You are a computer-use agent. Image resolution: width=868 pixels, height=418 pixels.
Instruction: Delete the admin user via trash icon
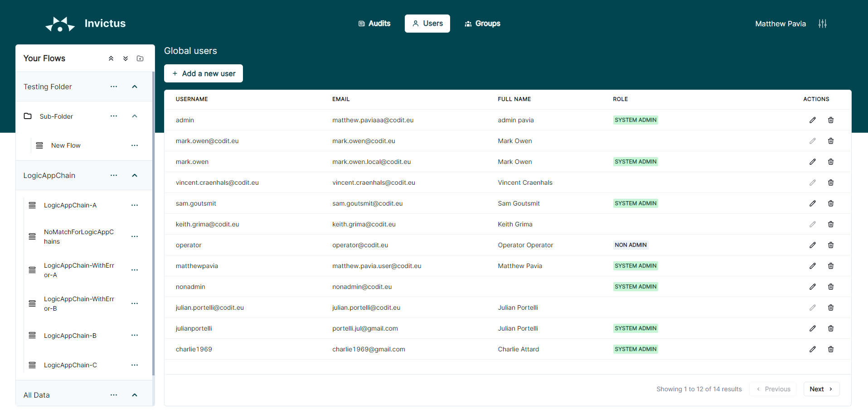click(831, 120)
